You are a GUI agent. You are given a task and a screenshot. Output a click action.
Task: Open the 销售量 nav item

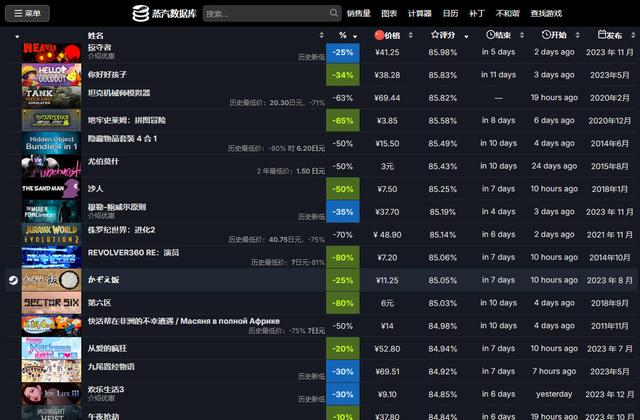click(x=358, y=13)
